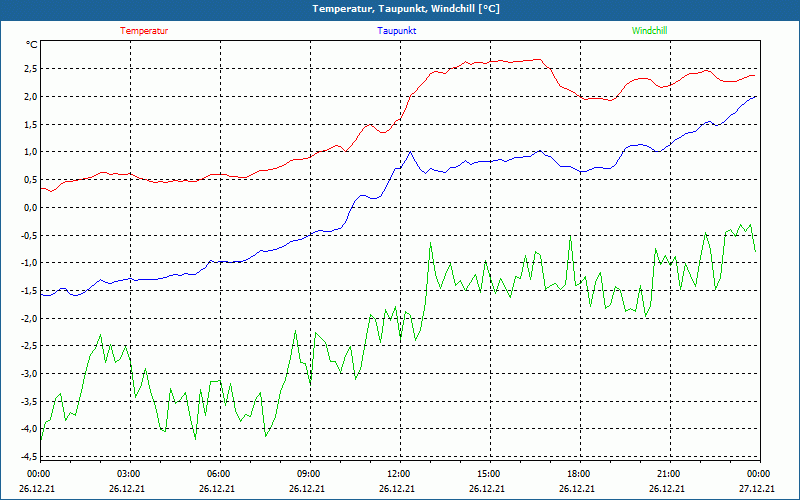
Task: Click the -1,0 y-axis value
Action: 28,263
